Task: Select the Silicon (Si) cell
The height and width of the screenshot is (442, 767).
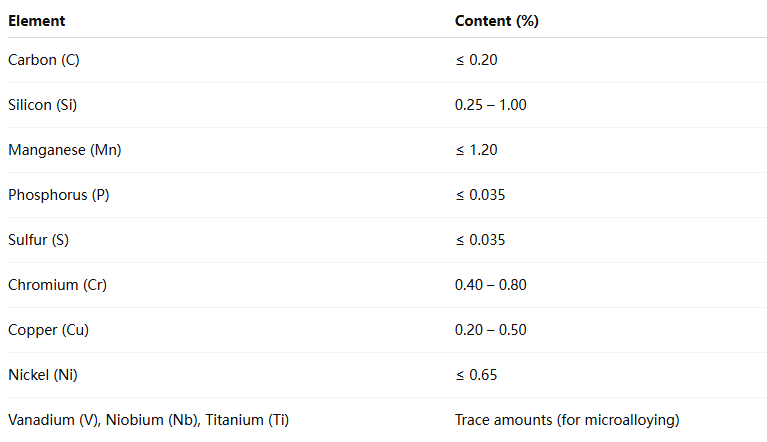Action: pos(43,105)
